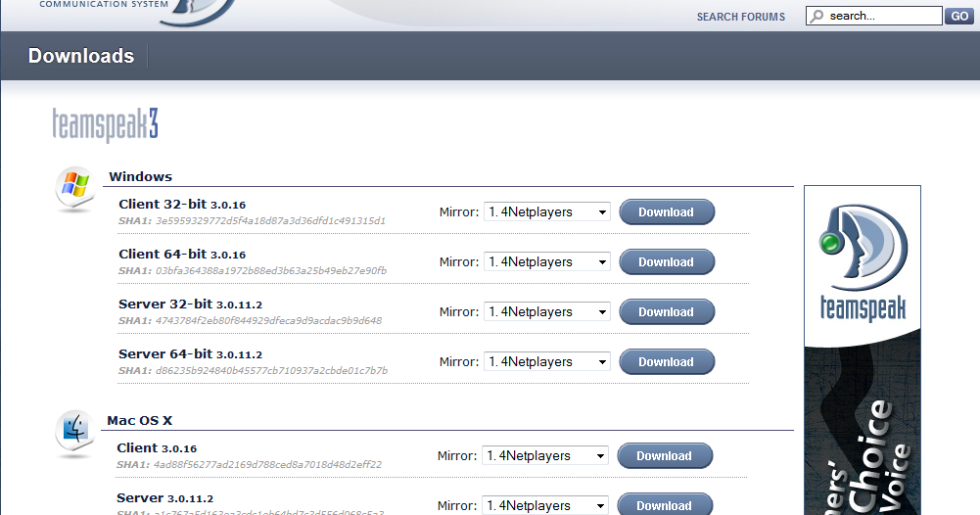Click the GO search button
The width and height of the screenshot is (980, 515).
(959, 17)
